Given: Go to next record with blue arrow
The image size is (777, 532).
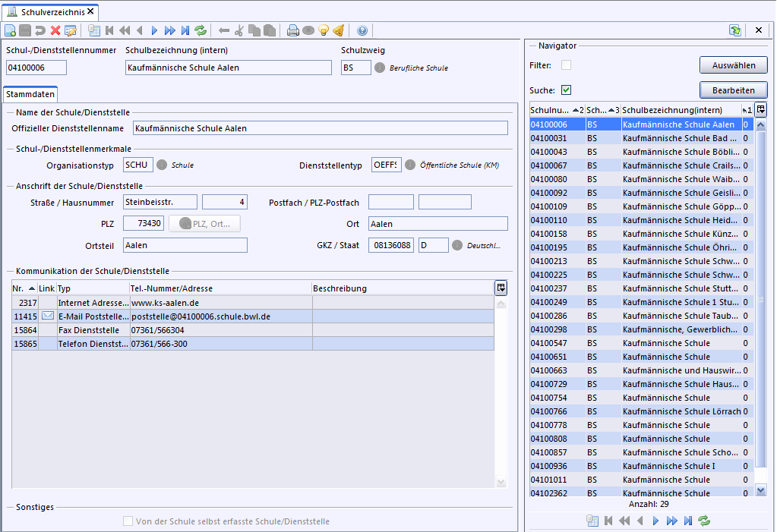Looking at the screenshot, I should coord(154,30).
